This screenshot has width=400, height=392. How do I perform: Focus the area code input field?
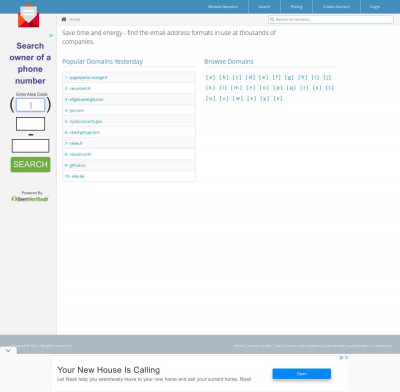[x=30, y=105]
